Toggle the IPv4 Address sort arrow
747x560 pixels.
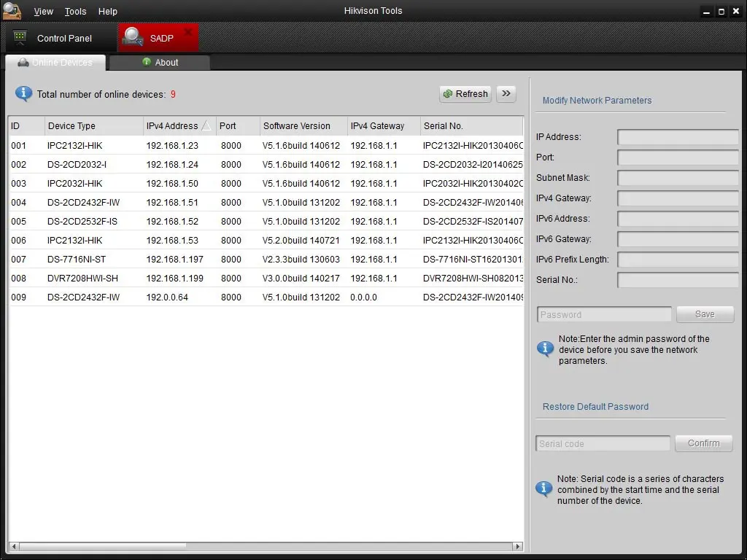pyautogui.click(x=206, y=125)
